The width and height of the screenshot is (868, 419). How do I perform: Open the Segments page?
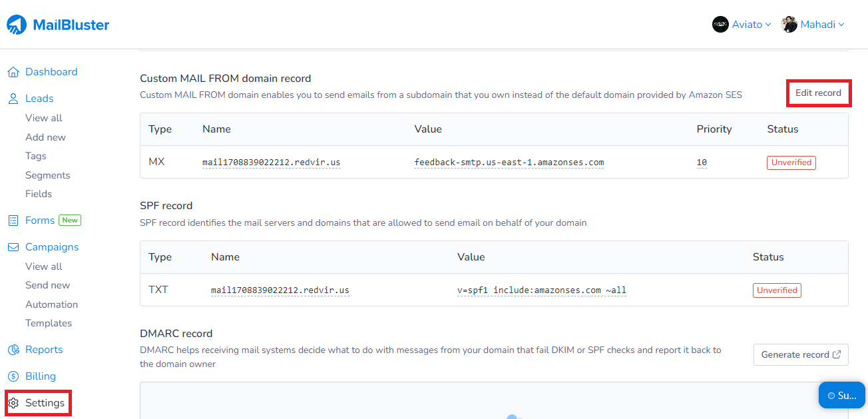[47, 175]
